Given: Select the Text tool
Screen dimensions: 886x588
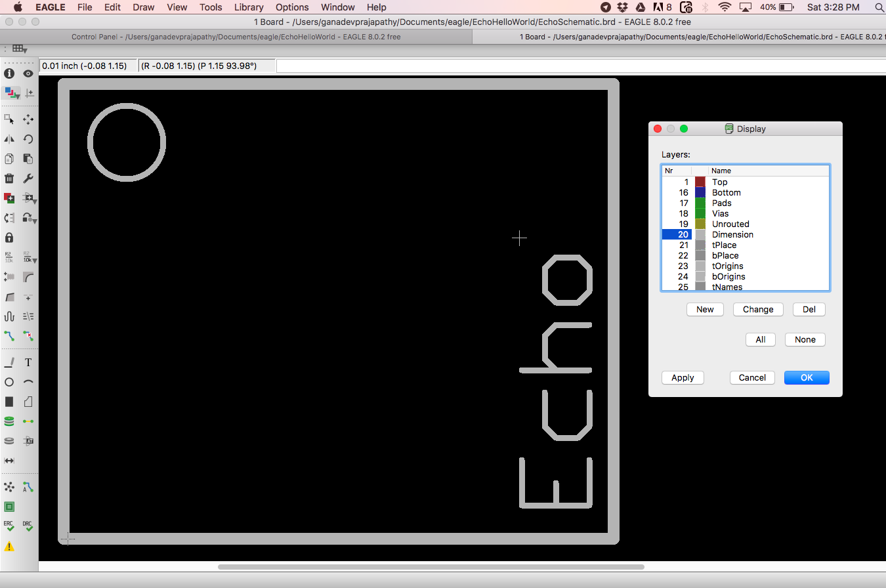Looking at the screenshot, I should click(x=28, y=362).
